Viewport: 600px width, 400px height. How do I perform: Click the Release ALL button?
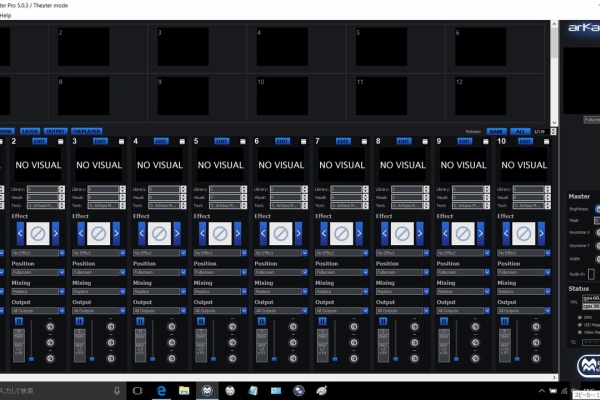tap(520, 131)
